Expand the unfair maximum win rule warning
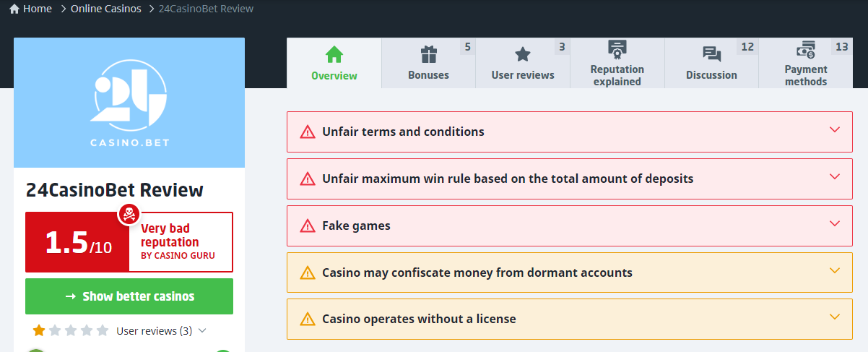Viewport: 868px width, 352px height. (835, 178)
